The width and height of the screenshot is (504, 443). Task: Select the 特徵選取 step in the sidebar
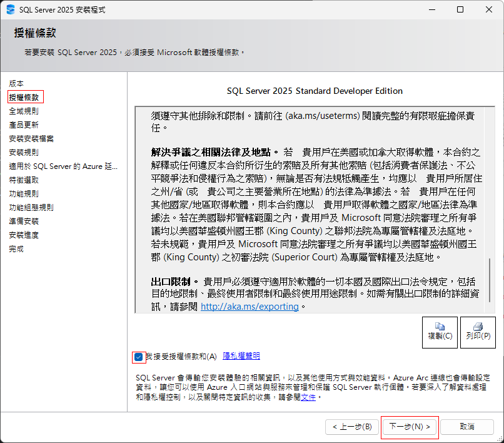(x=24, y=180)
